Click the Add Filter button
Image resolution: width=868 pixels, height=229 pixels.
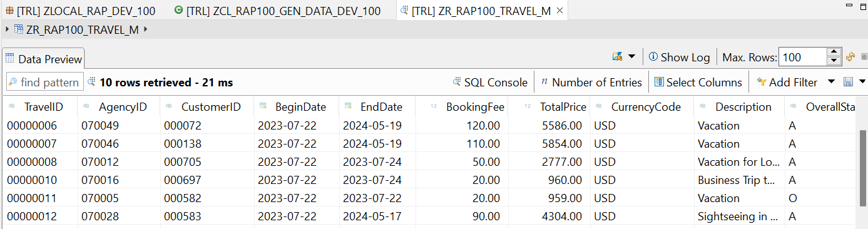point(787,82)
